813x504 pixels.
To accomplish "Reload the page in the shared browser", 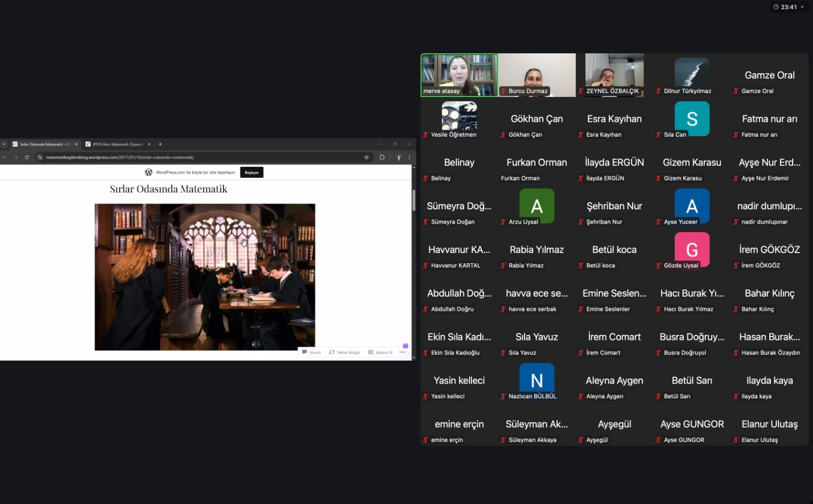I will pos(27,157).
